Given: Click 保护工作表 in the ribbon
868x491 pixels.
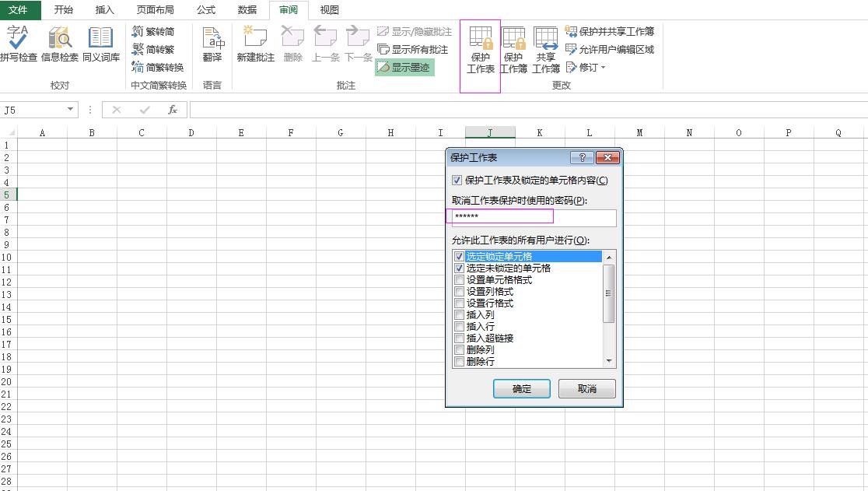Looking at the screenshot, I should 480,50.
